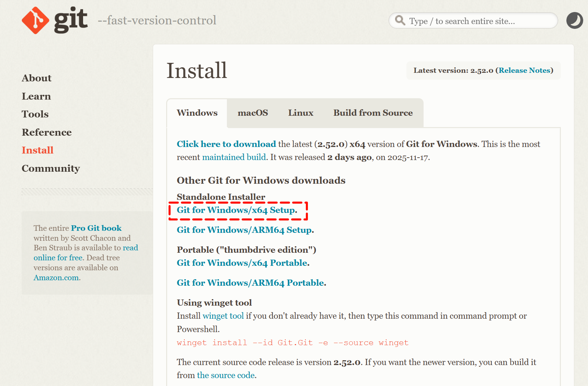Click the magnifying glass search icon

[400, 20]
